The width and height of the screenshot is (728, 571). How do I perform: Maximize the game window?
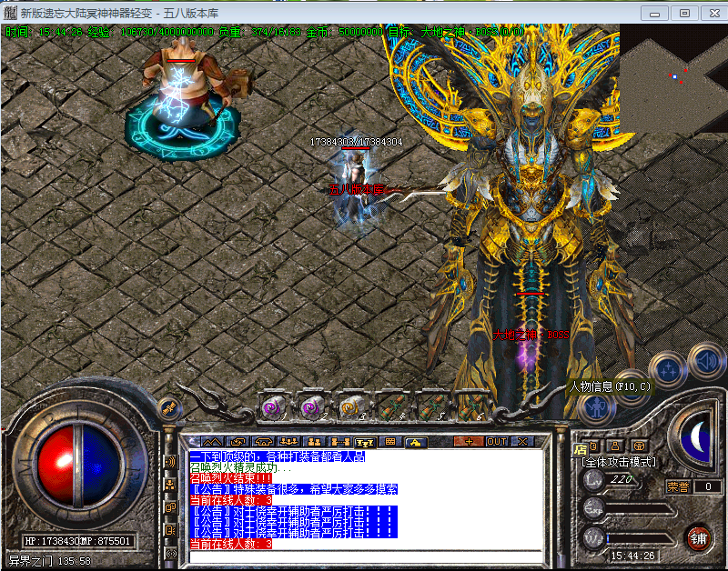click(684, 13)
